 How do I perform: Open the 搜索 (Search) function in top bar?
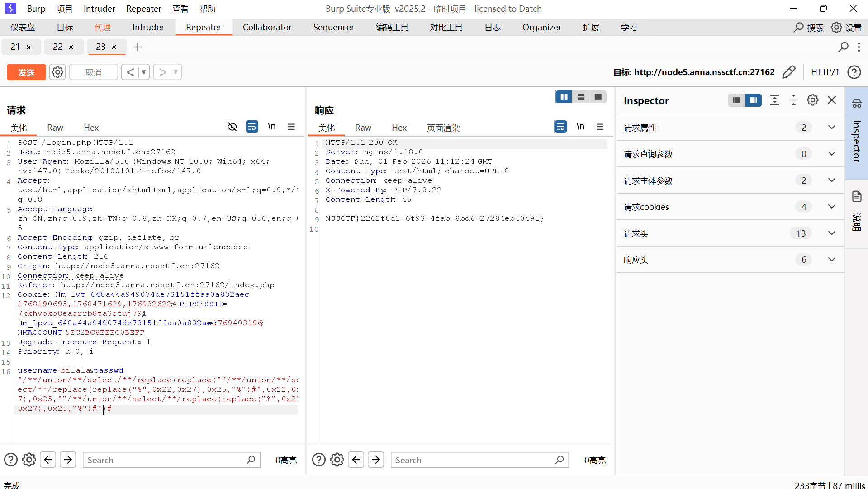(x=808, y=28)
